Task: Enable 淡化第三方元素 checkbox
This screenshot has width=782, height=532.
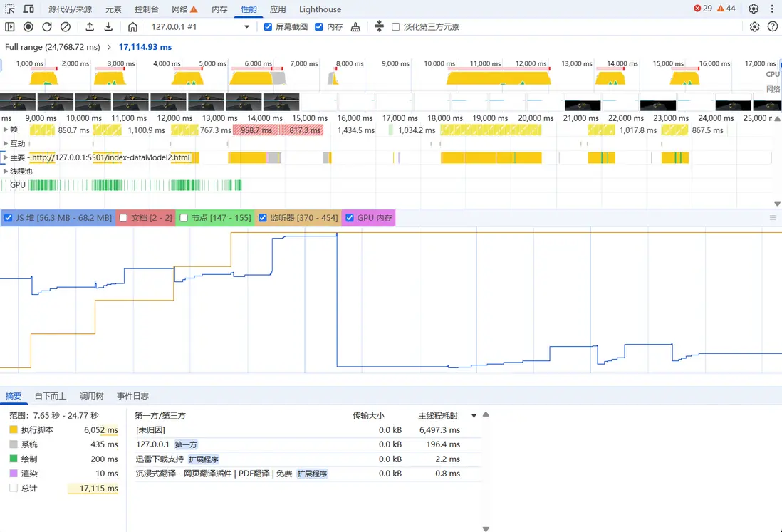Action: pyautogui.click(x=396, y=27)
